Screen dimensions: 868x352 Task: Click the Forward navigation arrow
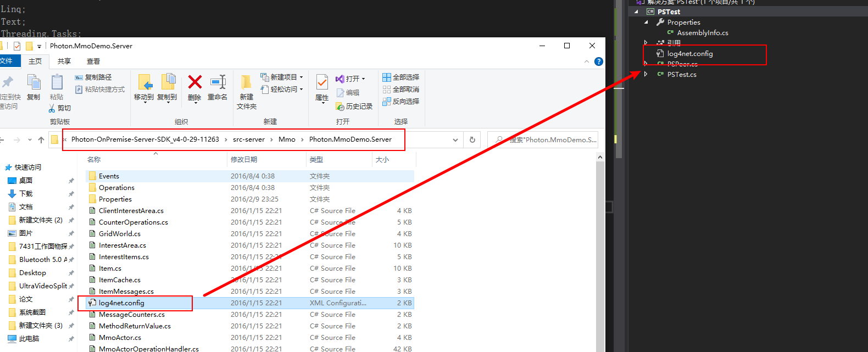[17, 140]
